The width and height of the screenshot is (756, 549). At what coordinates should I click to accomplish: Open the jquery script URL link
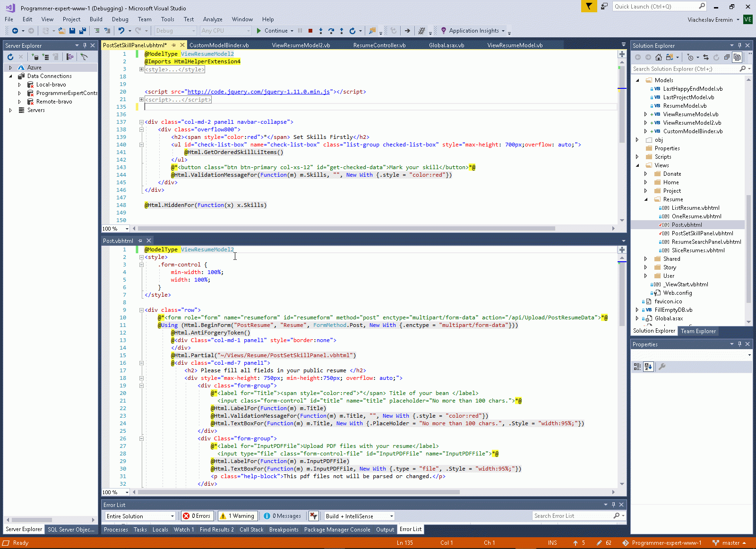point(258,92)
